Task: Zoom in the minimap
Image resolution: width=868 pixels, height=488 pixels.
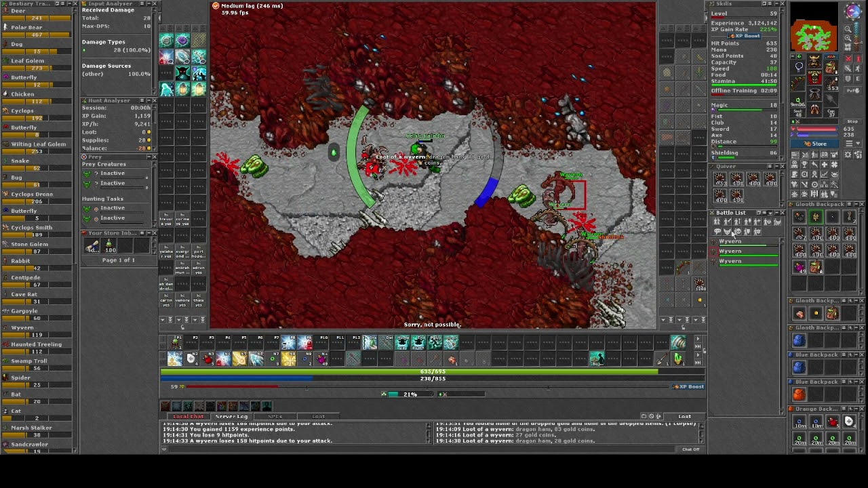Action: [848, 38]
